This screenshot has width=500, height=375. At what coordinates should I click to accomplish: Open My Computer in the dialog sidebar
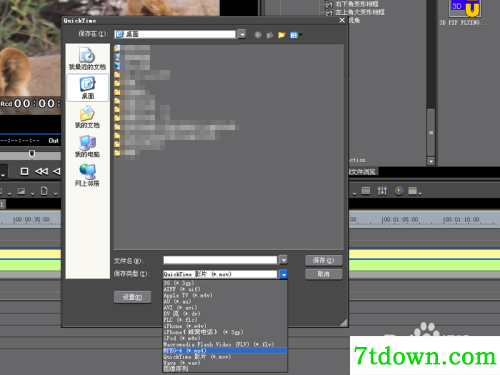coord(87,146)
